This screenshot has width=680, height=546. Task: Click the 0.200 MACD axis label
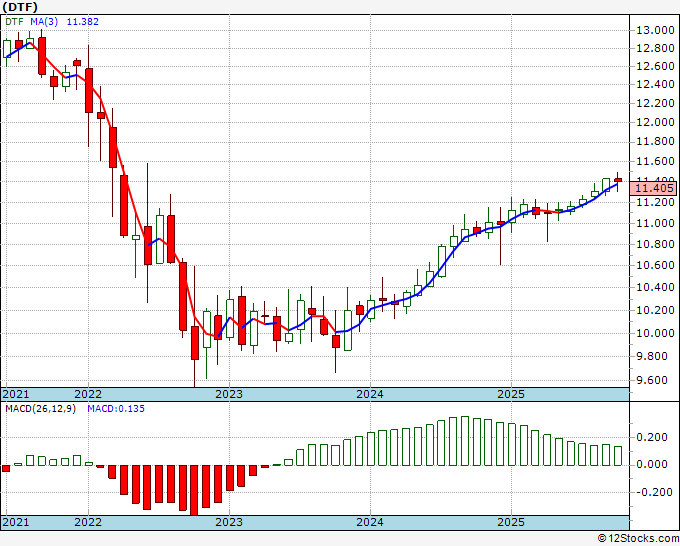point(651,437)
